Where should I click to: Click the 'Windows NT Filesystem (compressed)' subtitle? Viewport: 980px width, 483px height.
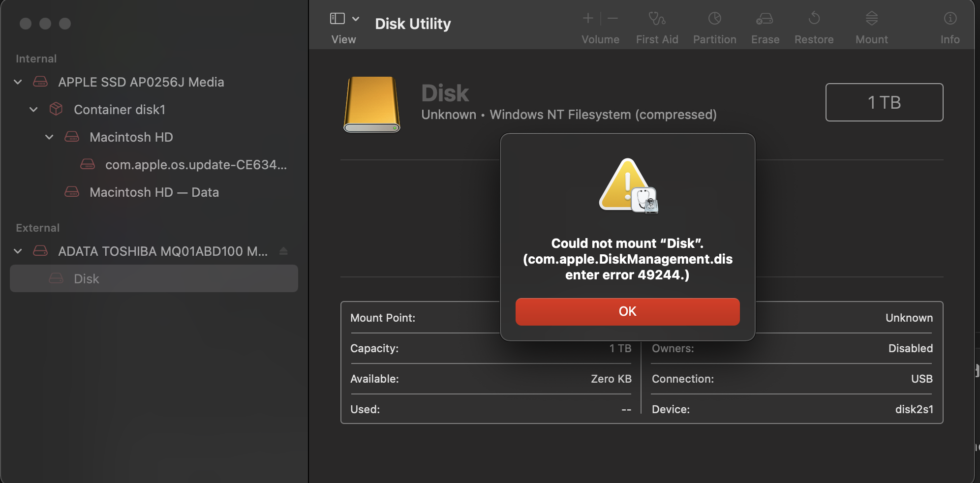603,115
